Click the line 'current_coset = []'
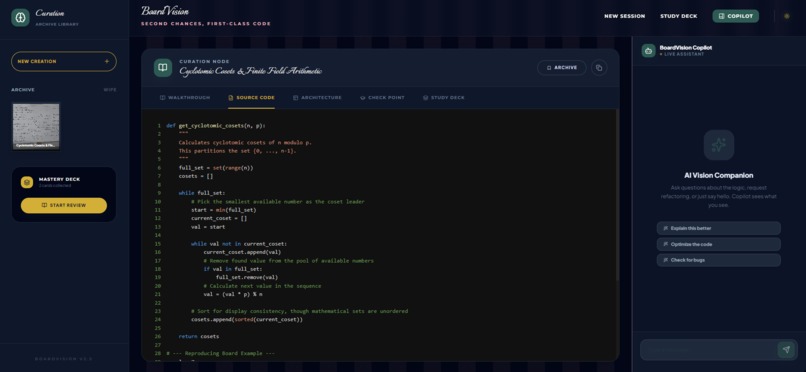 coord(219,218)
